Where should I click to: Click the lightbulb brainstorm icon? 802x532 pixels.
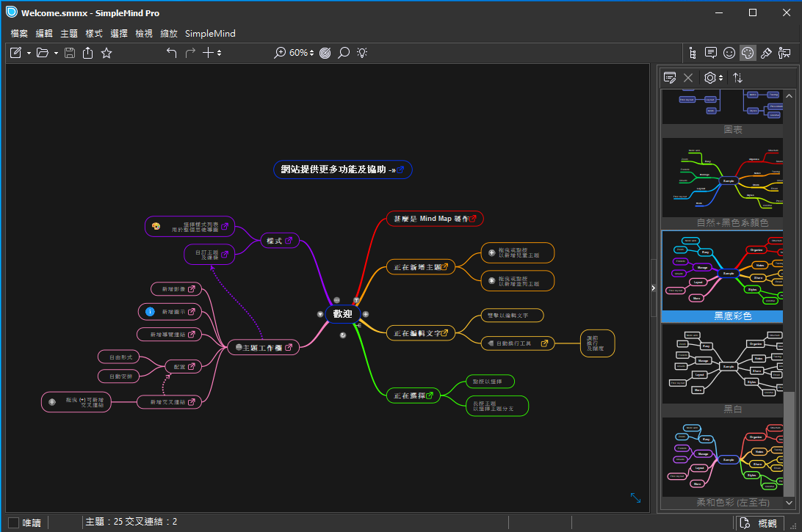(362, 53)
